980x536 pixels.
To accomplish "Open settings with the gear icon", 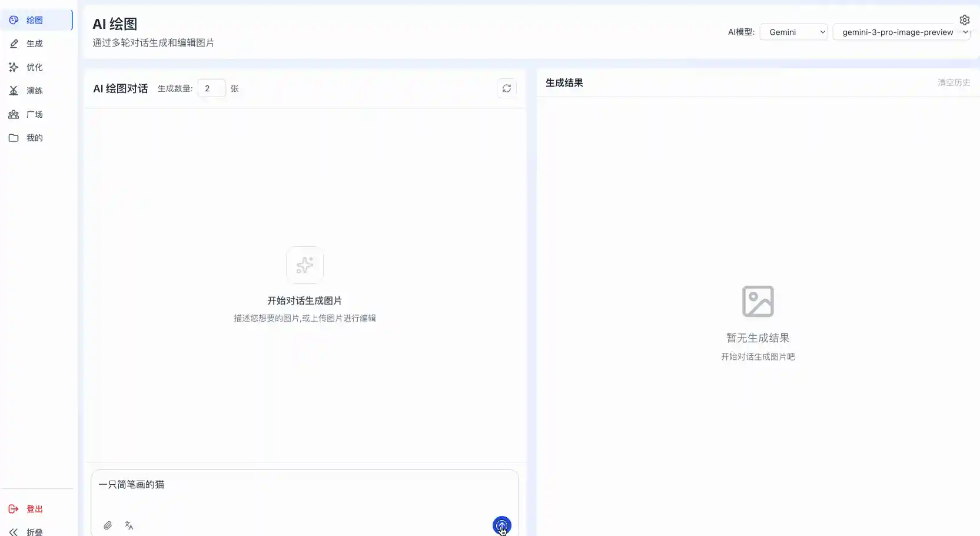I will point(965,20).
